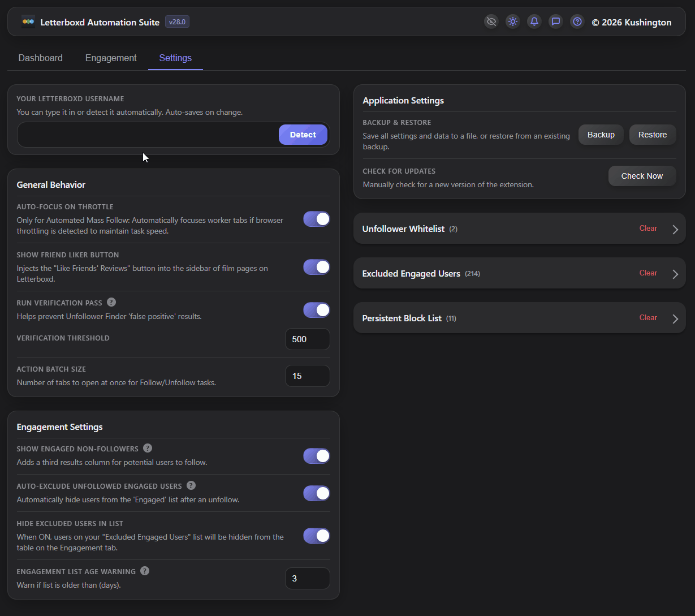Click the "Engagement Settings" heading
Screen dimensions: 695x616
(x=59, y=427)
